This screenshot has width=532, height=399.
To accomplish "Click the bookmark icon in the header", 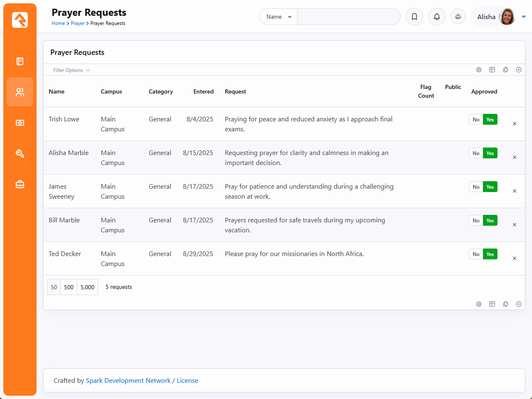I will 414,17.
